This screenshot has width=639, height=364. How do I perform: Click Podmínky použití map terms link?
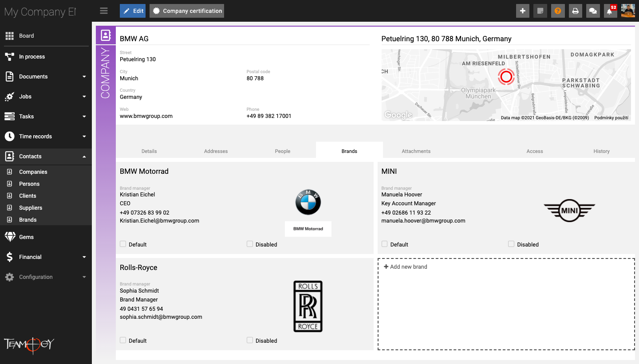click(611, 118)
